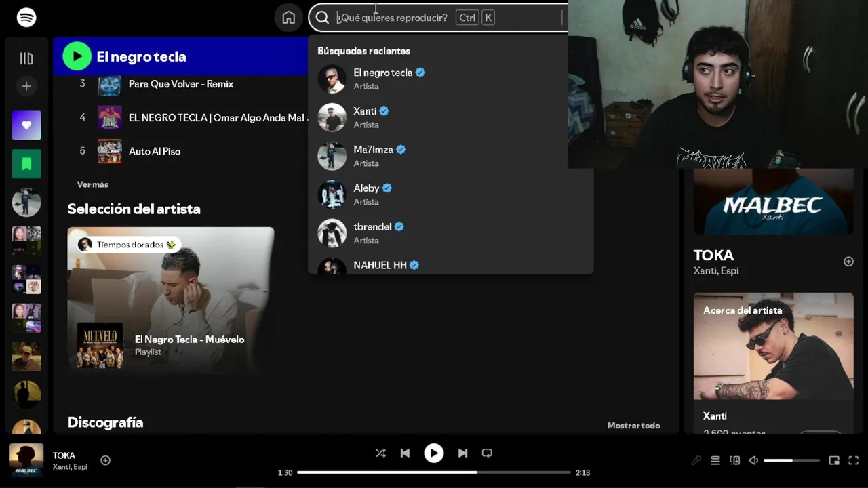
Task: Open the green bookmark episodes item
Action: (x=26, y=164)
